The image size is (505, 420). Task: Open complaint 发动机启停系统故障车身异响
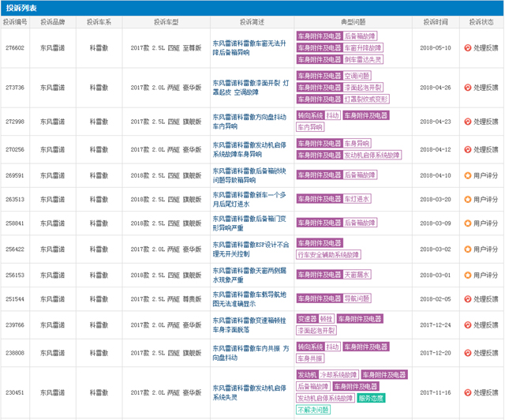click(249, 149)
